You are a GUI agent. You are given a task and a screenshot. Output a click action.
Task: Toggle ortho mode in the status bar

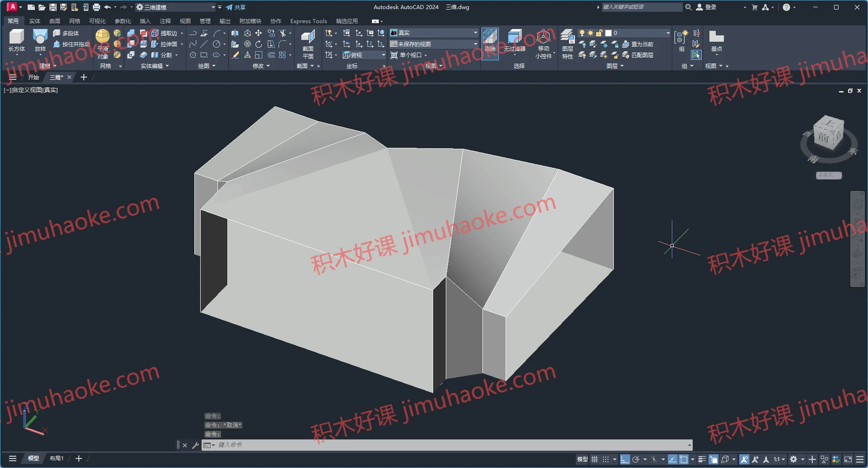[x=625, y=459]
